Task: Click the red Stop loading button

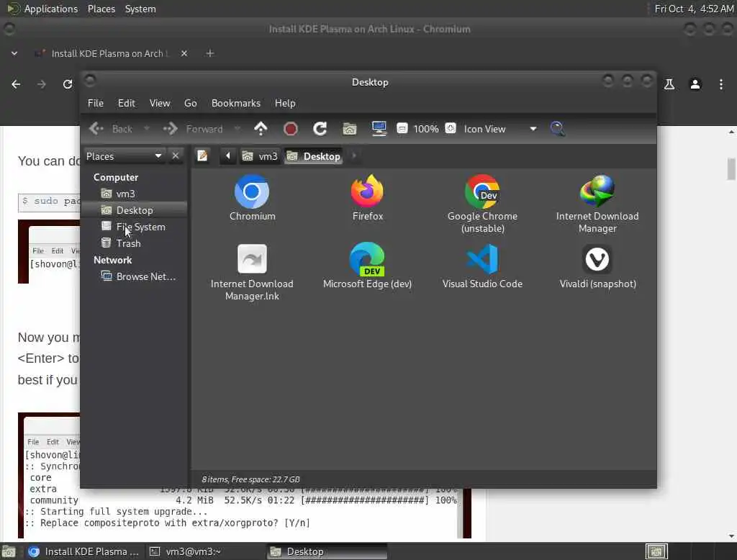Action: click(291, 128)
